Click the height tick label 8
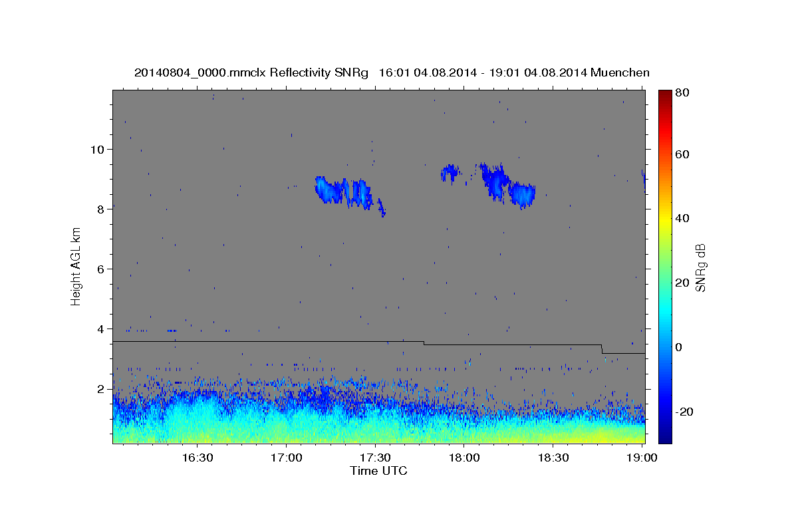 tap(102, 209)
